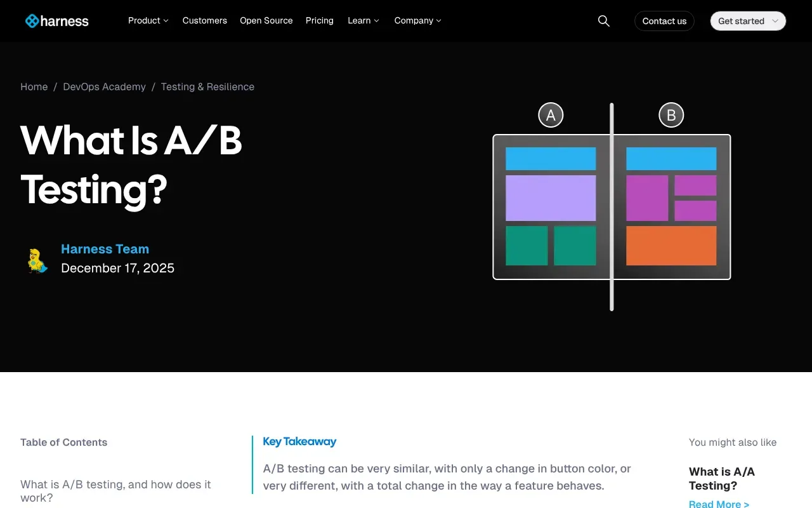This screenshot has width=812, height=508.
Task: Go to the Customers page
Action: pyautogui.click(x=204, y=20)
